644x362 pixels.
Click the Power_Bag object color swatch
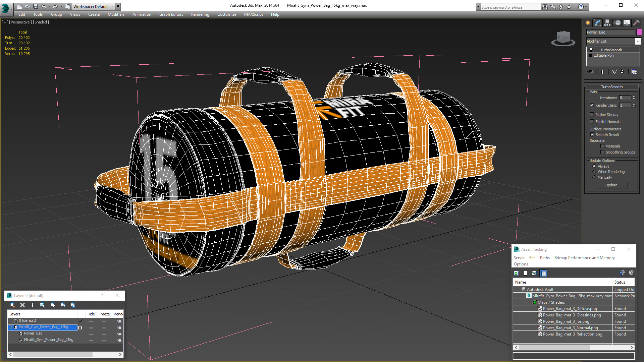[639, 32]
